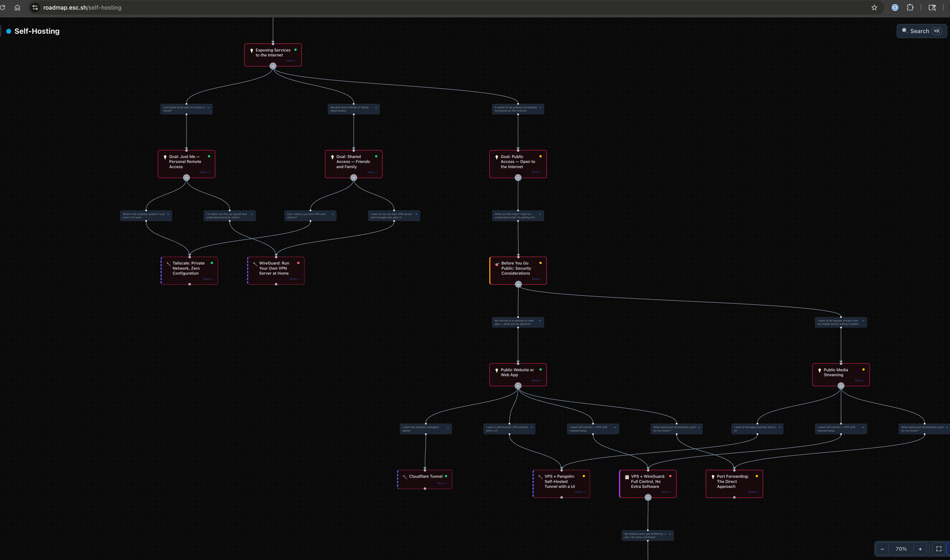Open the 1Password extension icon
Viewport: 950px width, 560px height.
coord(895,8)
